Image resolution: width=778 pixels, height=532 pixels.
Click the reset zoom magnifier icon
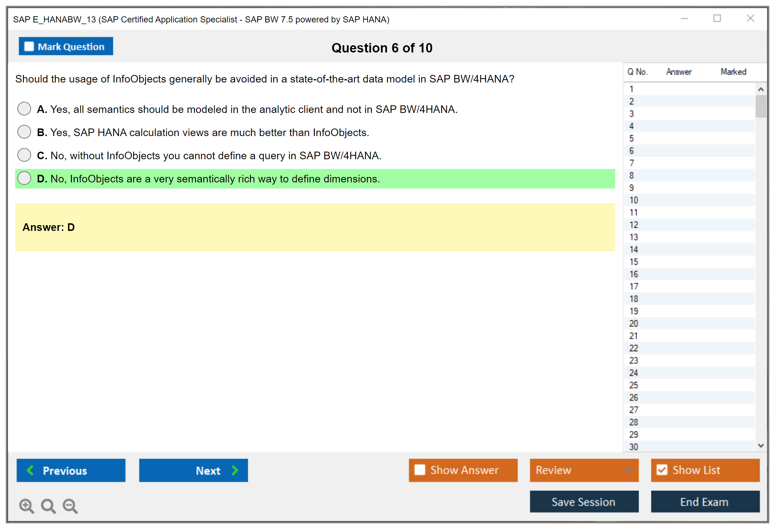click(x=48, y=505)
